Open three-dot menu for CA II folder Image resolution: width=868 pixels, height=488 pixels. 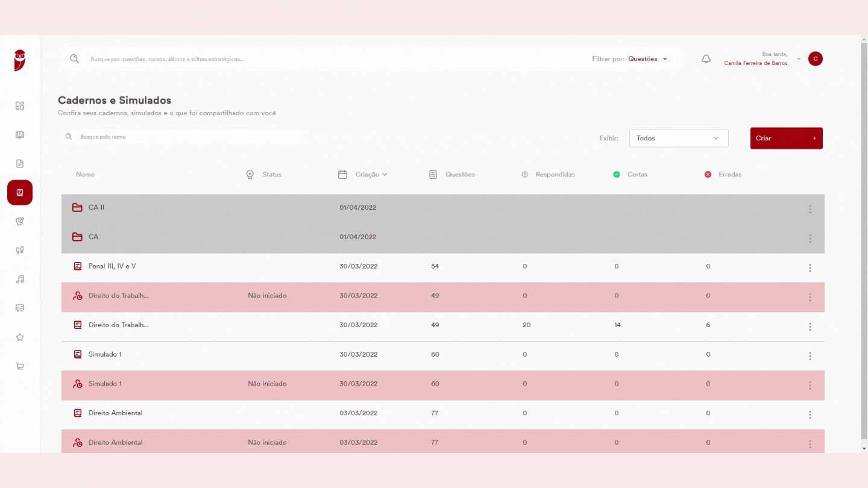(x=810, y=209)
